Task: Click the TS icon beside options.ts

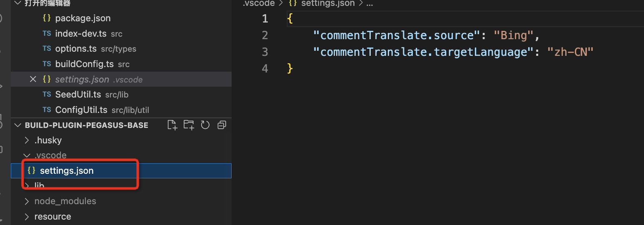Action: click(x=47, y=49)
